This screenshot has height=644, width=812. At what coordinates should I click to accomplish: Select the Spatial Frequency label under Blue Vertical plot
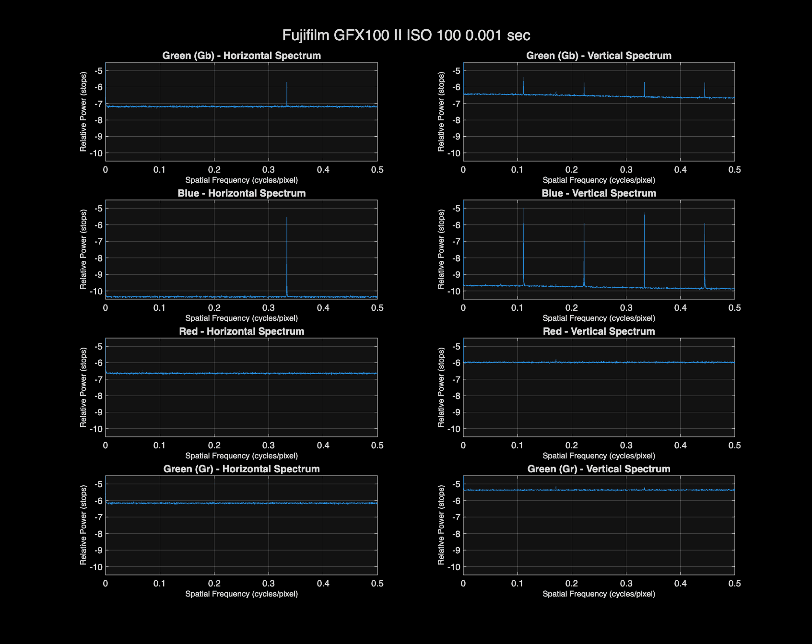tap(599, 318)
